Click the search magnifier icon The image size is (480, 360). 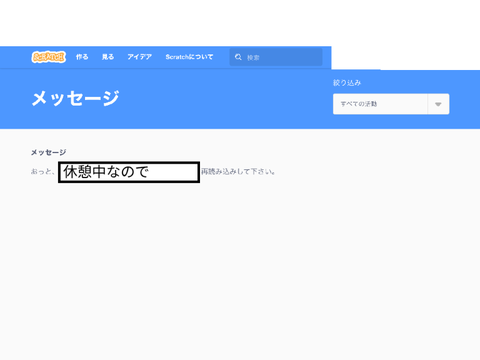[x=238, y=57]
